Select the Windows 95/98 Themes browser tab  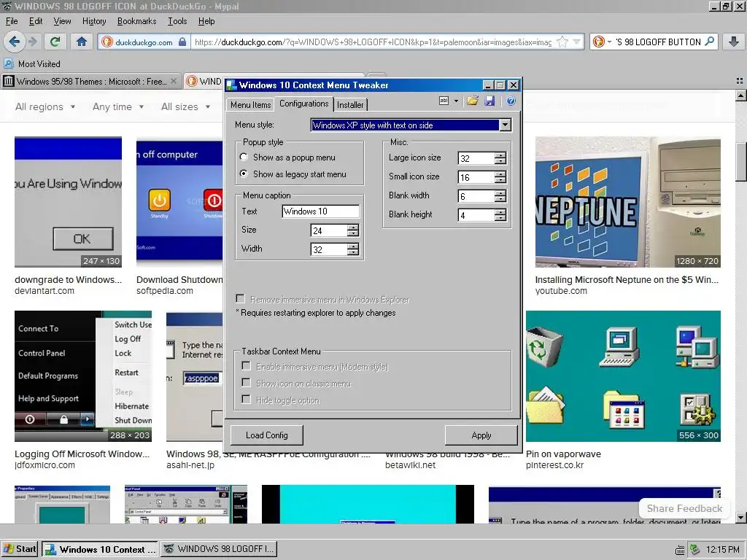coord(91,81)
